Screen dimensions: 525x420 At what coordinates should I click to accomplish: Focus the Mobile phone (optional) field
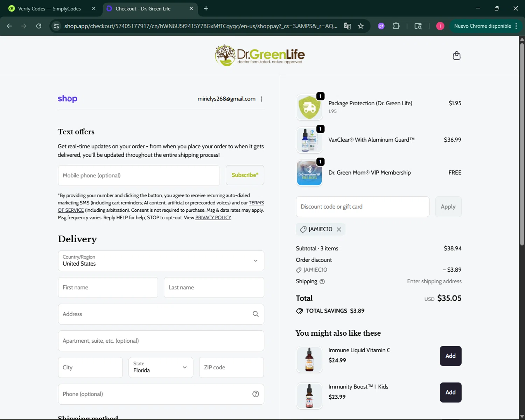139,175
